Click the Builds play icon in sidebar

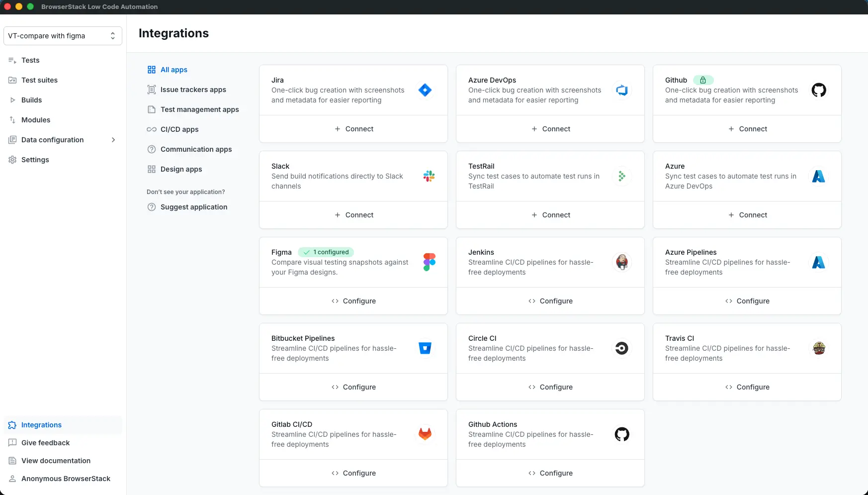tap(12, 100)
